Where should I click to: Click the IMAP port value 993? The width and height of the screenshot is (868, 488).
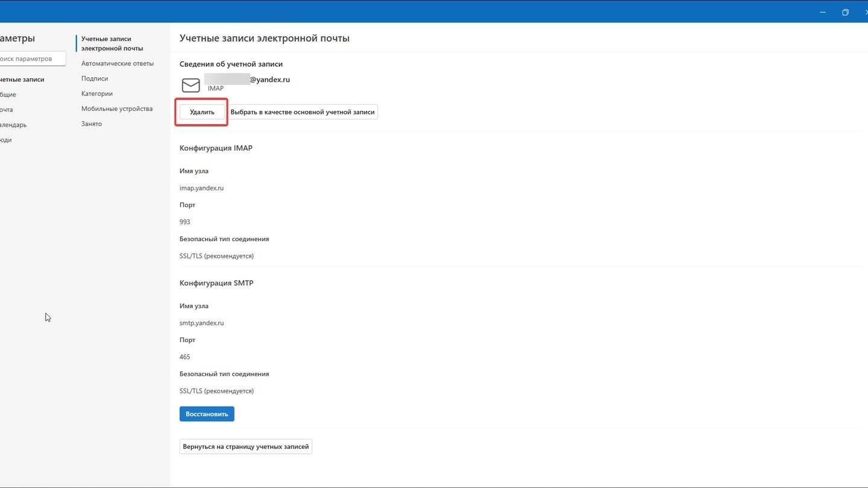[x=185, y=222]
